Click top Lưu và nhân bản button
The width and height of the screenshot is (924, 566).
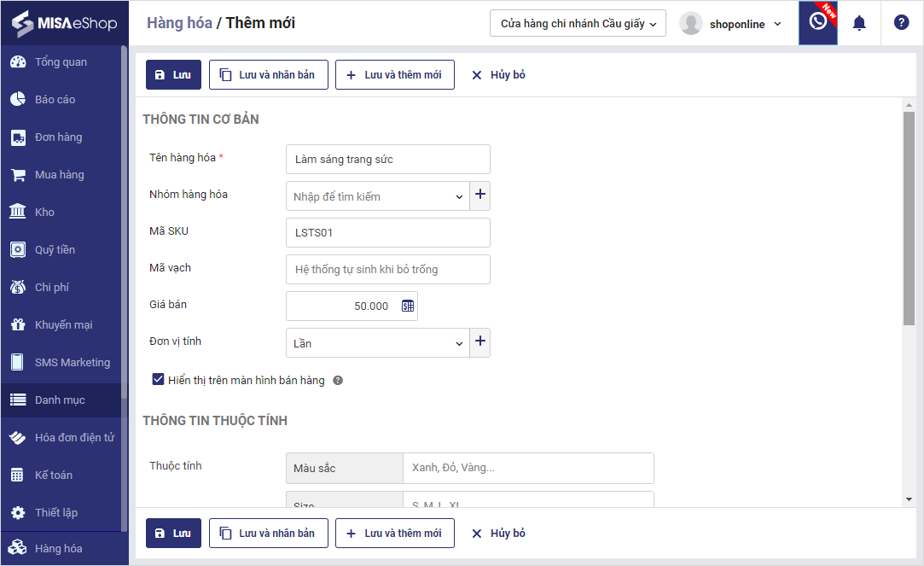point(268,75)
